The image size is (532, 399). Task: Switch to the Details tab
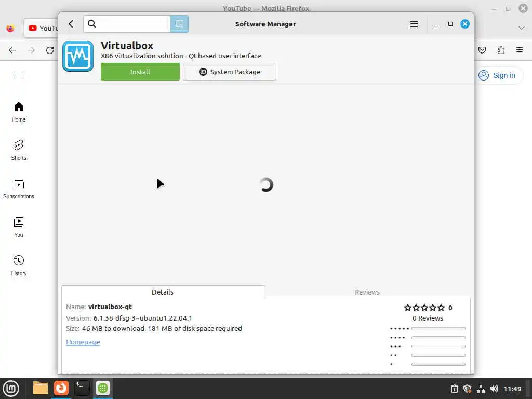pos(163,292)
